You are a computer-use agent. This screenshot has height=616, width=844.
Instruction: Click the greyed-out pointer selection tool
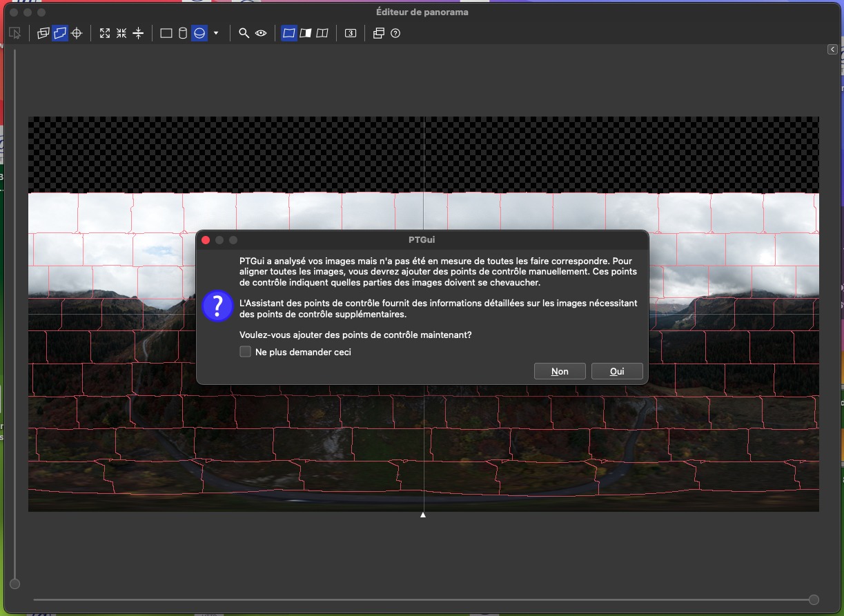pos(14,33)
